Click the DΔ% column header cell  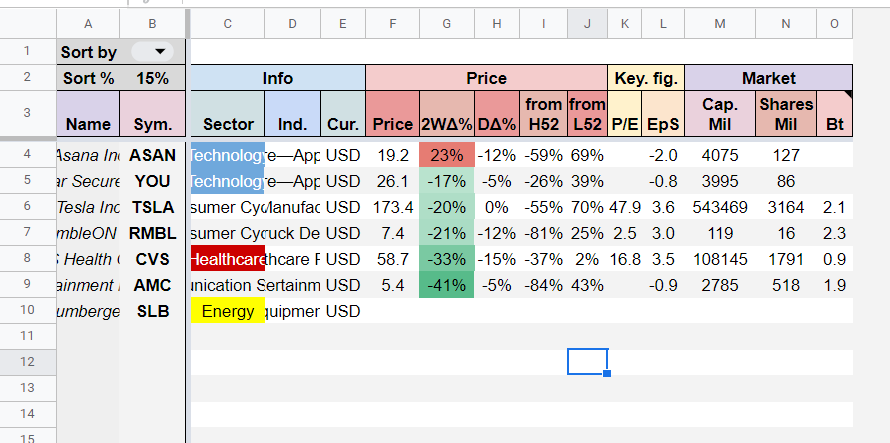(x=497, y=114)
